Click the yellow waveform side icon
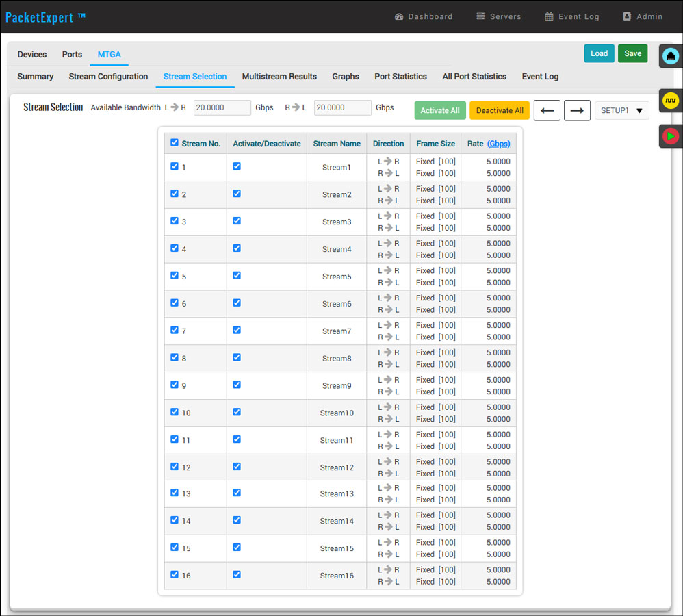683x616 pixels. click(671, 101)
